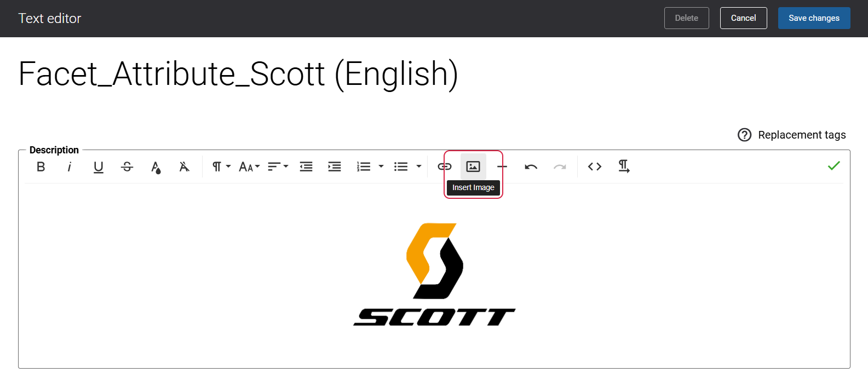Open the text alignment dropdown
Viewport: 868px width, 384px height.
point(278,167)
